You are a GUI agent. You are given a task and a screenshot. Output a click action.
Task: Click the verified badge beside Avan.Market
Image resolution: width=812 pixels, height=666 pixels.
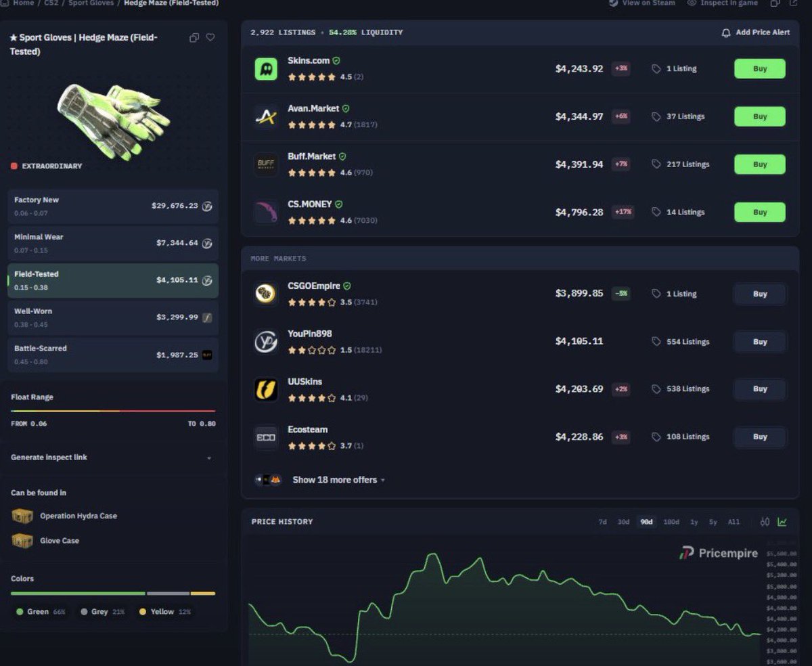[346, 108]
